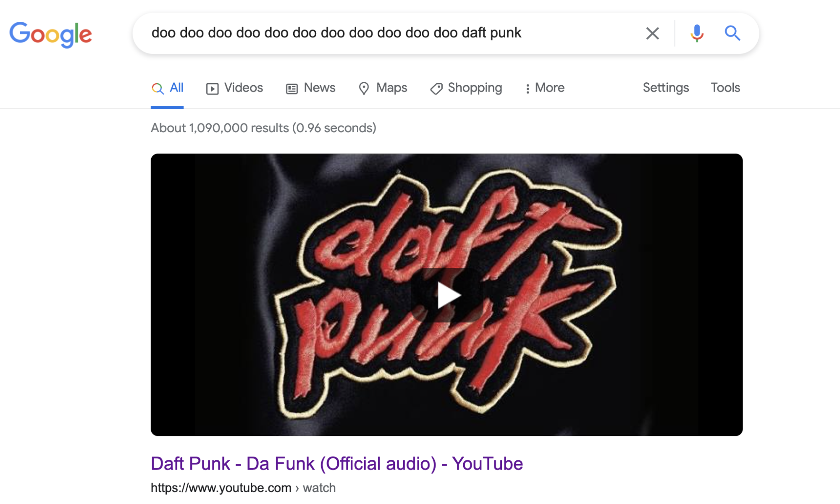Click the youtube.com watch URL
Image resolution: width=840 pixels, height=504 pixels.
click(x=243, y=488)
